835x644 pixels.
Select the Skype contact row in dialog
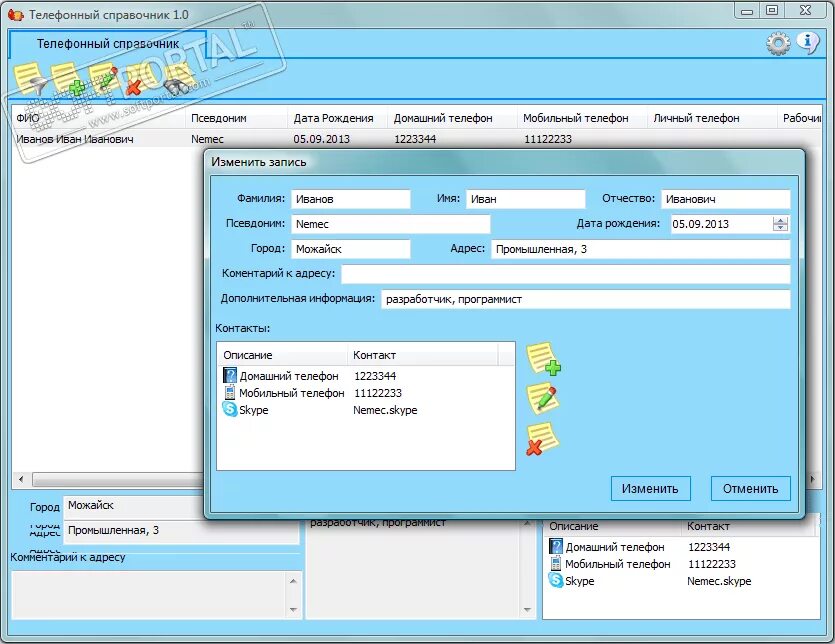[x=365, y=410]
